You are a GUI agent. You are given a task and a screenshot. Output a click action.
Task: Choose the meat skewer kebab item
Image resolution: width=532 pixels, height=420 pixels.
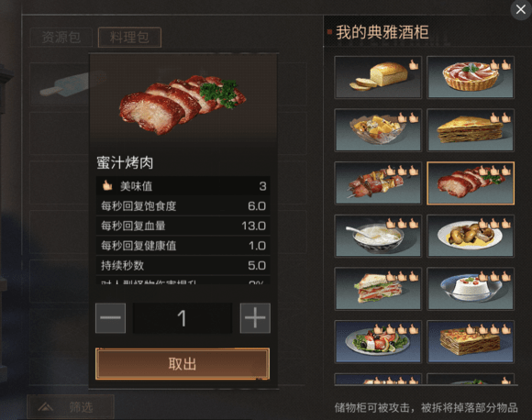pyautogui.click(x=378, y=183)
